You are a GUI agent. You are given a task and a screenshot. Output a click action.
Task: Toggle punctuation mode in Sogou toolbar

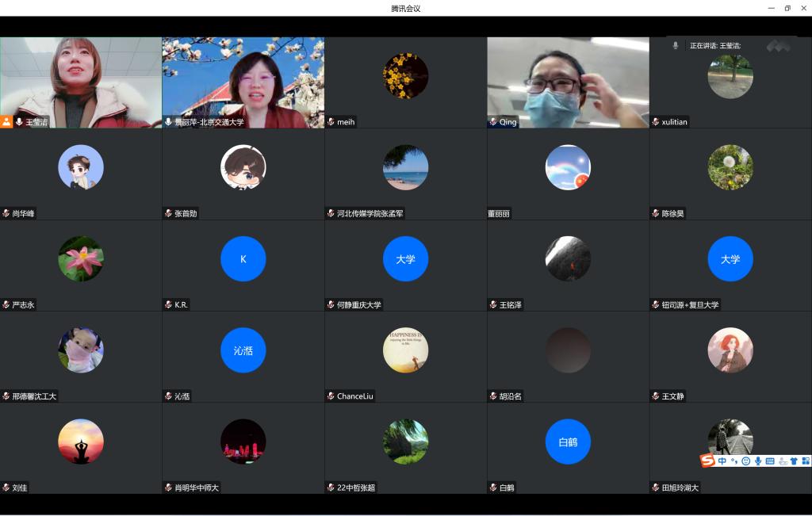734,461
